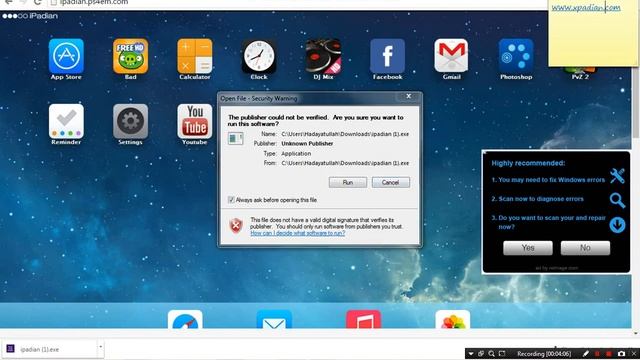Expand the recorder bar dropdown arrow

pos(471,353)
